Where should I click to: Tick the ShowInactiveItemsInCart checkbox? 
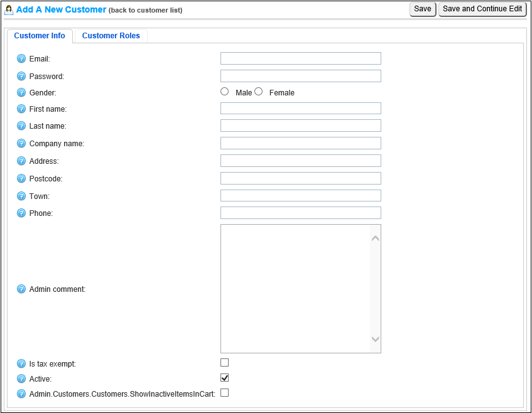coord(225,393)
